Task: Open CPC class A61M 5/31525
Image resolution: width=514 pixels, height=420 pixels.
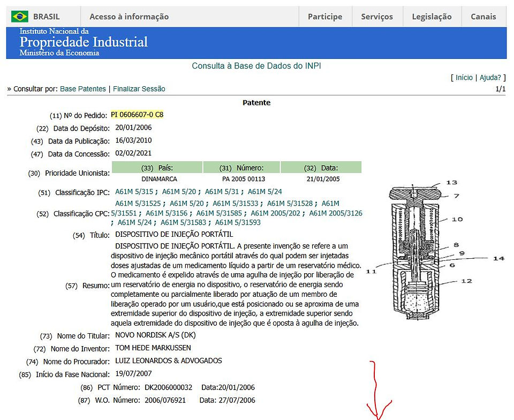Action: [x=138, y=204]
